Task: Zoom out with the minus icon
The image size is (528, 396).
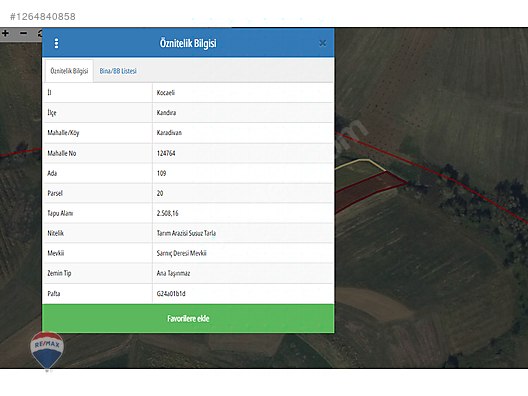Action: (x=23, y=33)
